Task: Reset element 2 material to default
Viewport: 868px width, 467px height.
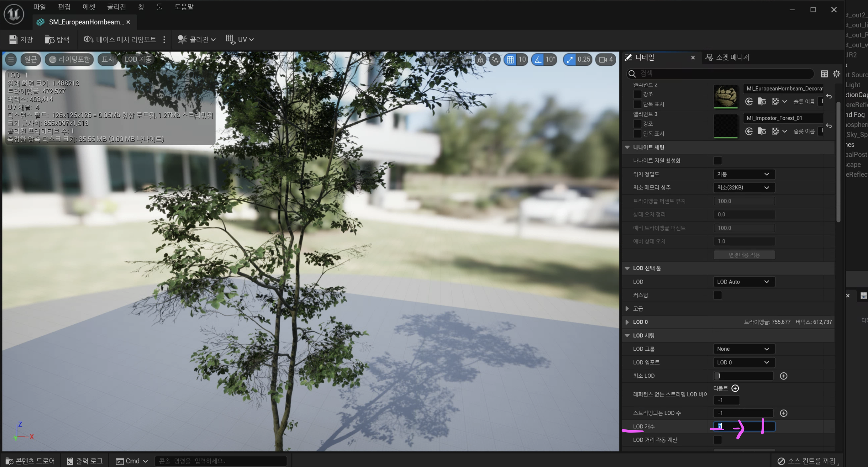Action: click(829, 96)
